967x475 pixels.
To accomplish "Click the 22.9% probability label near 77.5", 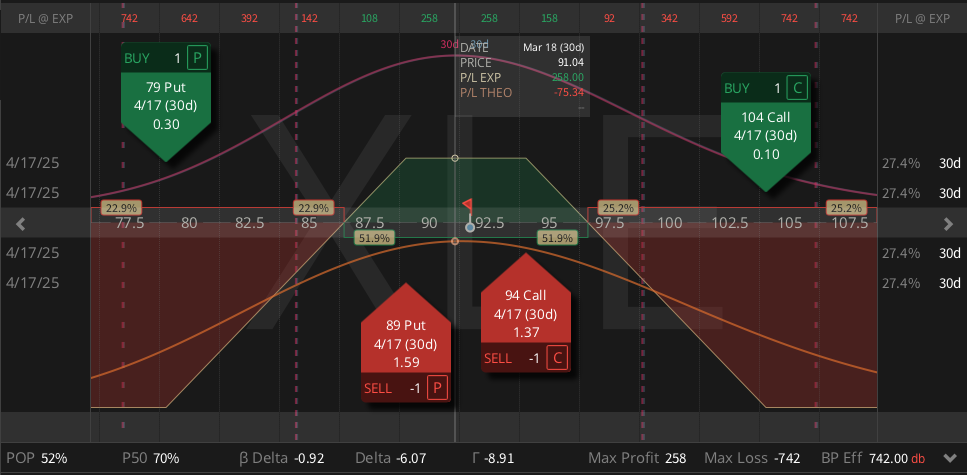I will [121, 208].
